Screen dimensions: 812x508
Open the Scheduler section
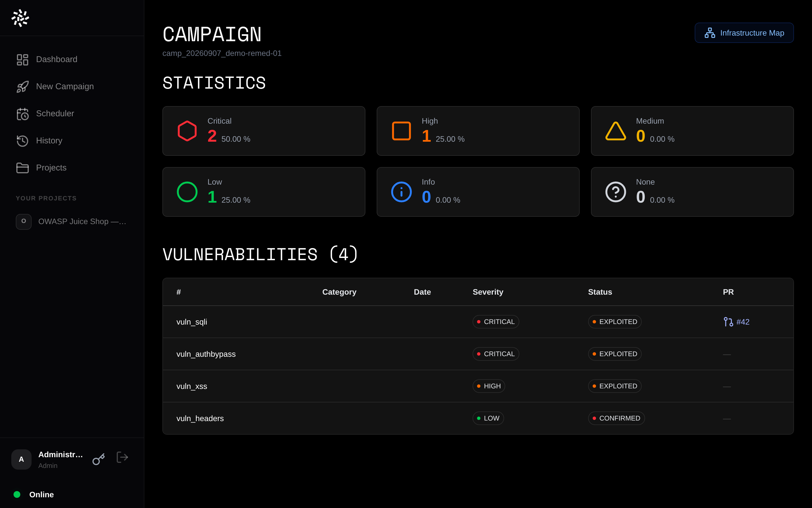[x=72, y=114]
